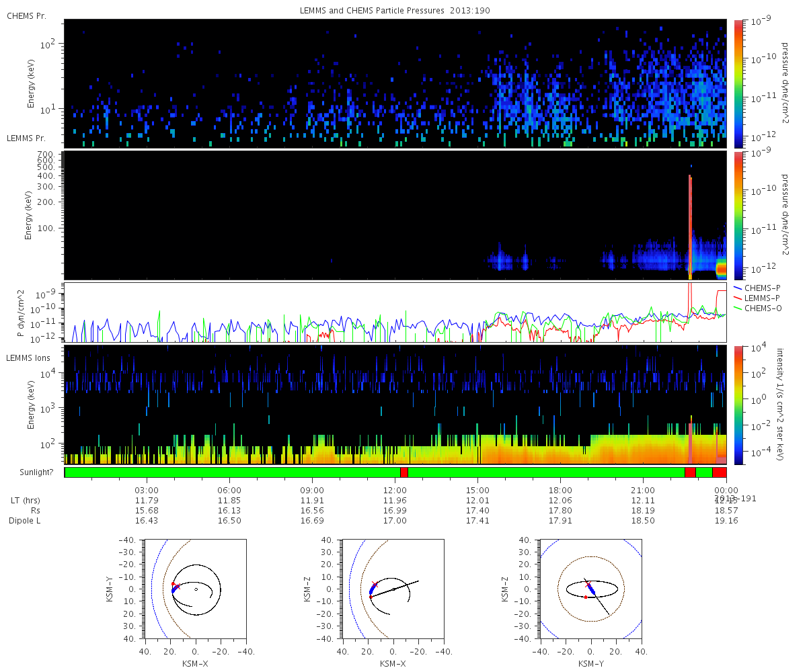Click the KSM-Y versus KSM-Z orbit plot

pyautogui.click(x=592, y=589)
